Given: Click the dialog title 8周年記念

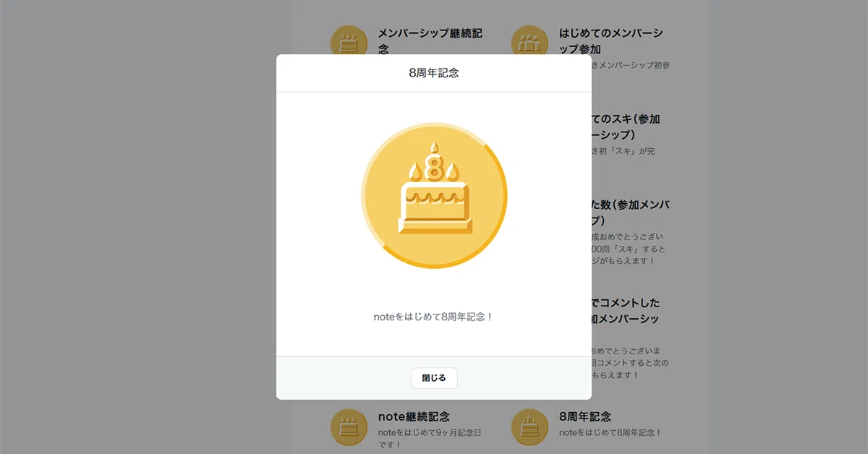Looking at the screenshot, I should (434, 73).
